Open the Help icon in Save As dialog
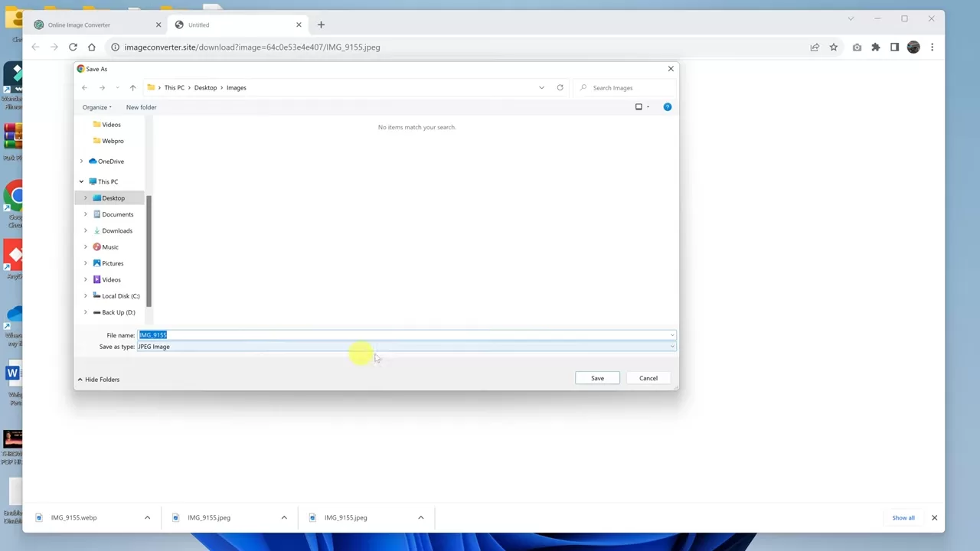The height and width of the screenshot is (551, 980). pyautogui.click(x=668, y=107)
